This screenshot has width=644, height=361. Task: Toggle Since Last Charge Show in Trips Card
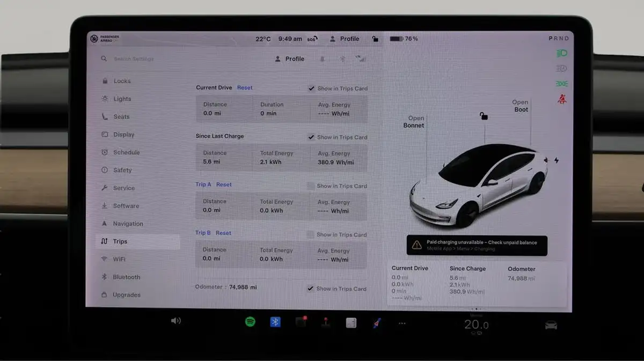(311, 137)
